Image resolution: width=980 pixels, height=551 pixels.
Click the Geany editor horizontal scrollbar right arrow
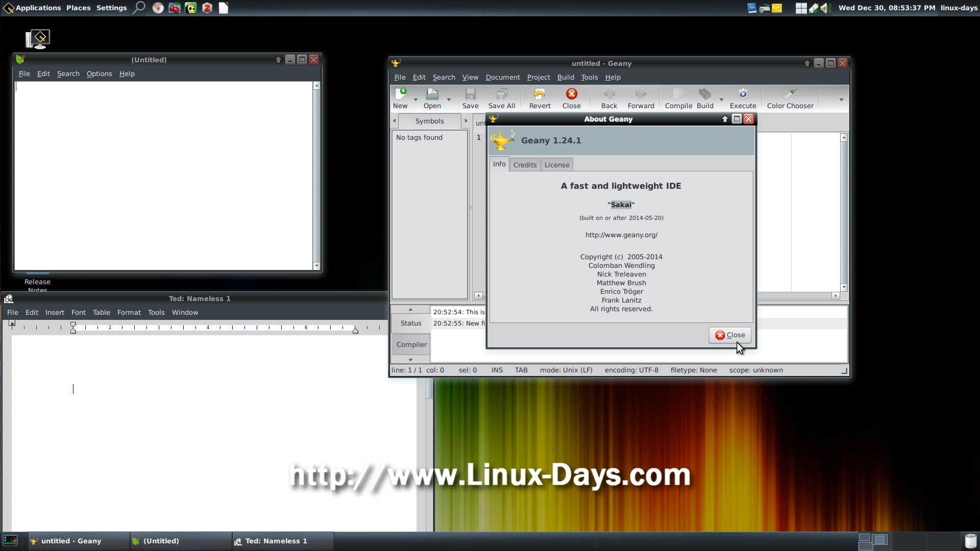[x=836, y=295]
